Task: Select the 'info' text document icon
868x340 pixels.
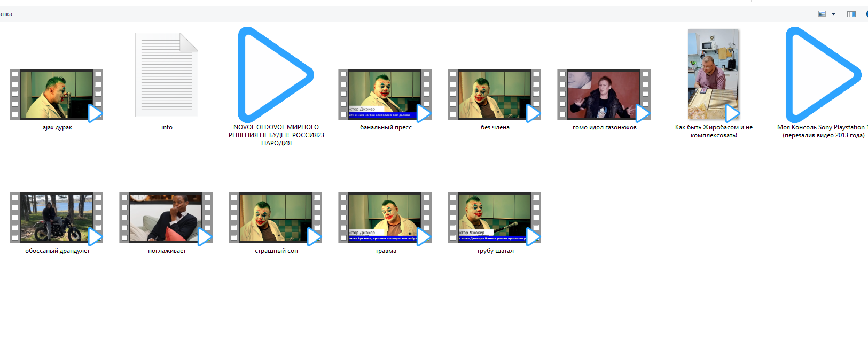Action: pos(167,75)
